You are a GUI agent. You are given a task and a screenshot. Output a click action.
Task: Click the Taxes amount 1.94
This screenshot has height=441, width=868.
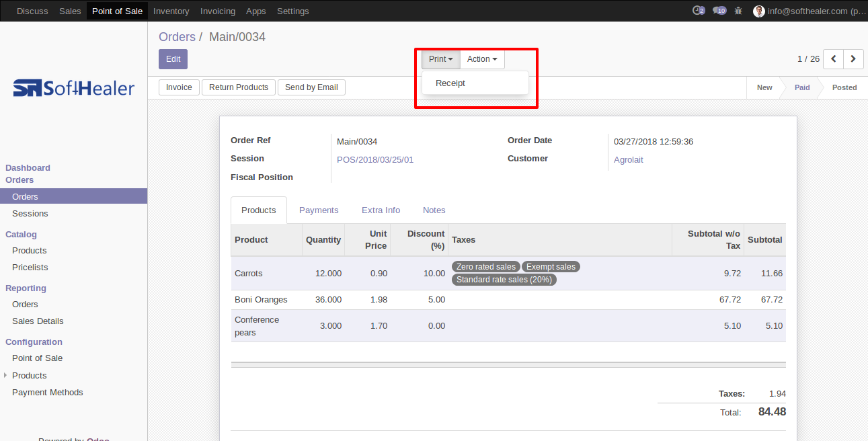777,394
